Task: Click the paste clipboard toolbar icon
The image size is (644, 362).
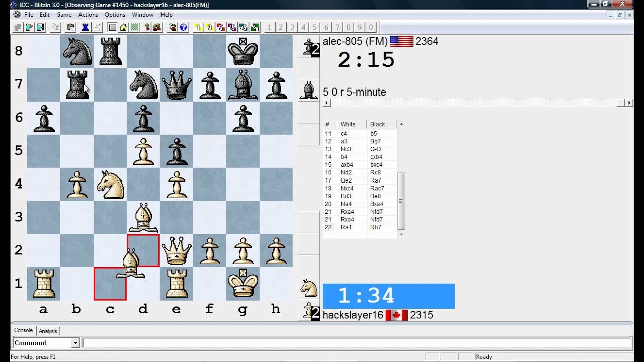Action: pyautogui.click(x=71, y=27)
